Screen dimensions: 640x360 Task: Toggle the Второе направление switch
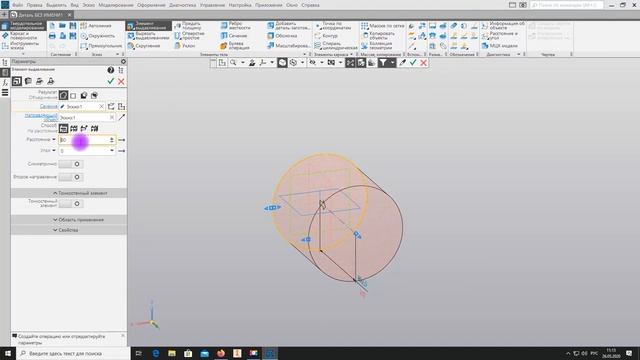pyautogui.click(x=71, y=177)
